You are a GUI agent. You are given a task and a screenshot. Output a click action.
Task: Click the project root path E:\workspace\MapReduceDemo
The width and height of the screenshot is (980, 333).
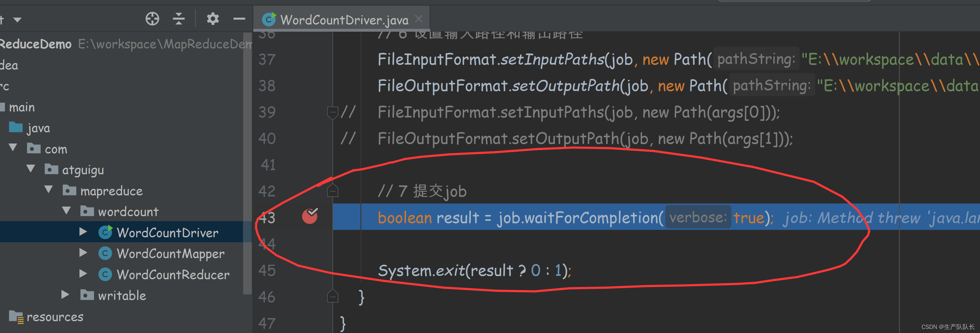[165, 44]
